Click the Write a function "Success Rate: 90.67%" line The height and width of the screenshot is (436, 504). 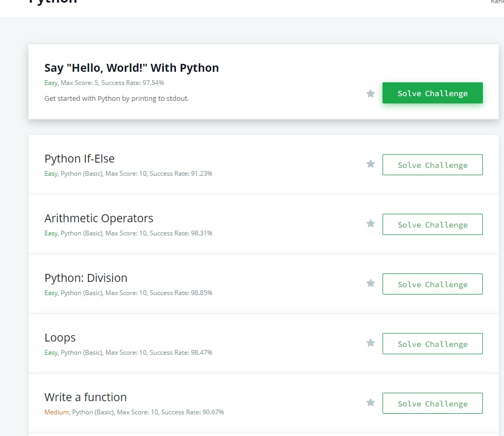tap(134, 412)
